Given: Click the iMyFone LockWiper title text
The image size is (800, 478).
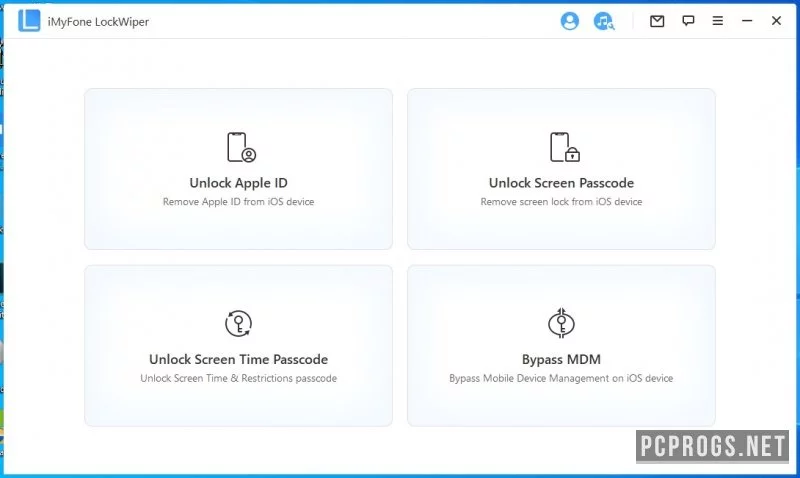Looking at the screenshot, I should click(98, 21).
